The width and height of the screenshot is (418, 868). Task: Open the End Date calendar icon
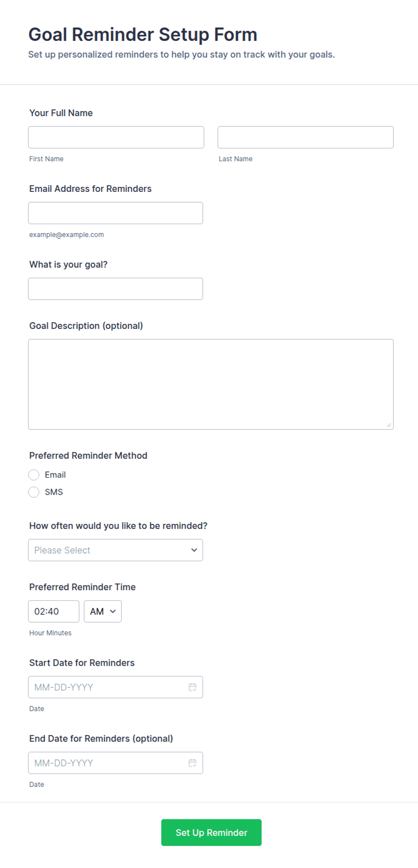(x=192, y=763)
